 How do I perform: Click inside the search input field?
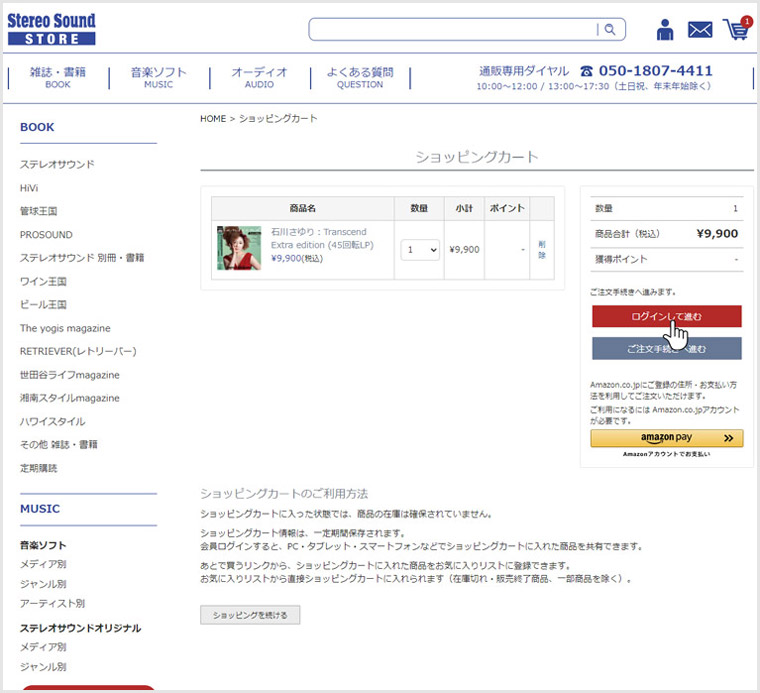pyautogui.click(x=450, y=30)
